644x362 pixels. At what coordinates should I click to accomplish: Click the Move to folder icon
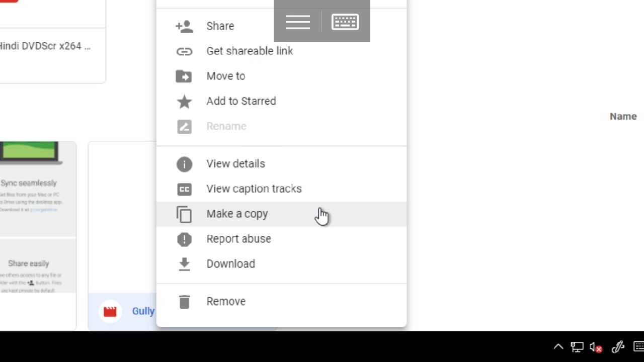(184, 76)
